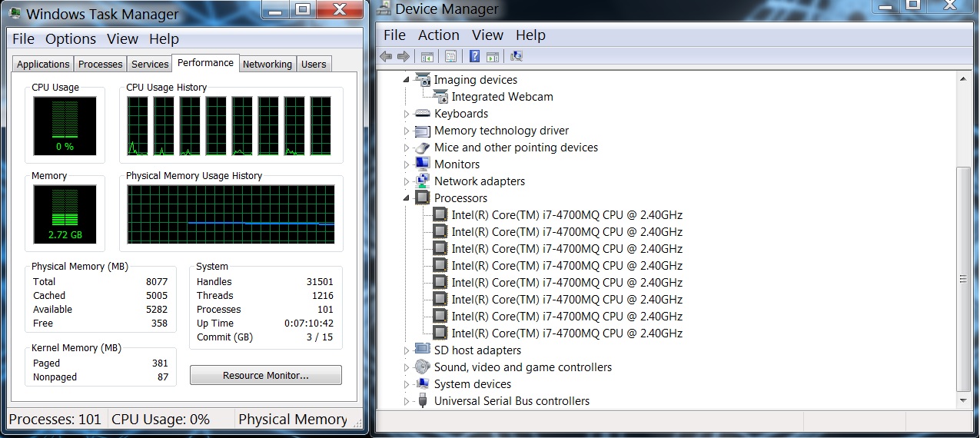The width and height of the screenshot is (980, 438).
Task: Open the Properties toolbar icon in Device Manager
Action: pyautogui.click(x=450, y=56)
